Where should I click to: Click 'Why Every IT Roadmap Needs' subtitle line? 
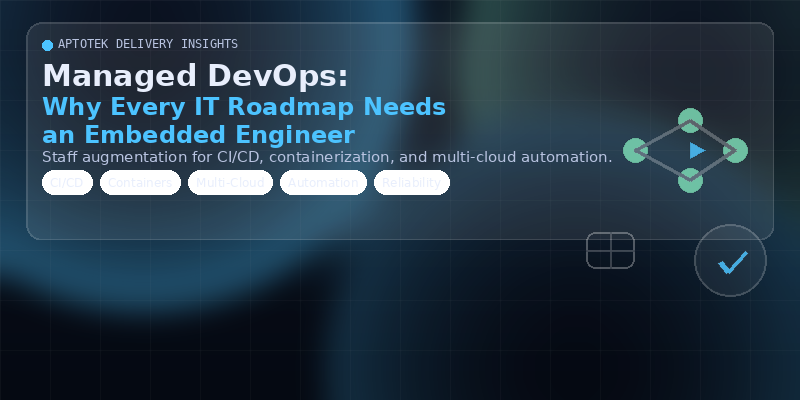pyautogui.click(x=244, y=107)
